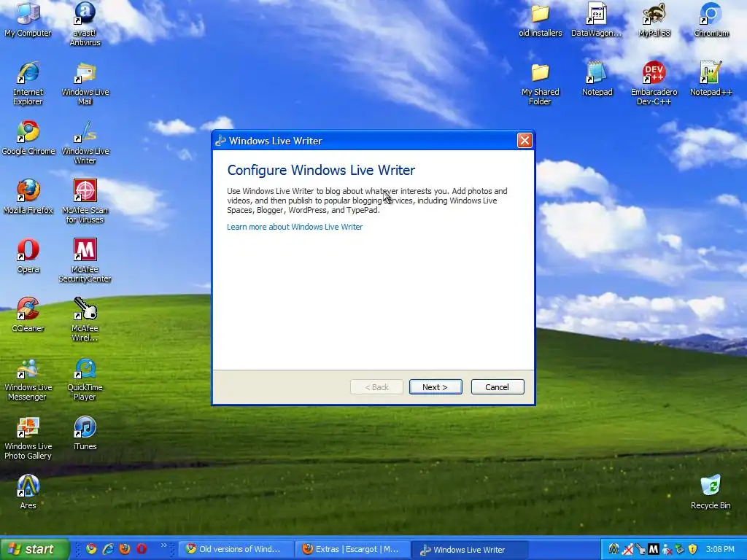This screenshot has height=560, width=747.
Task: Click yellow security shield tray icon
Action: click(693, 550)
